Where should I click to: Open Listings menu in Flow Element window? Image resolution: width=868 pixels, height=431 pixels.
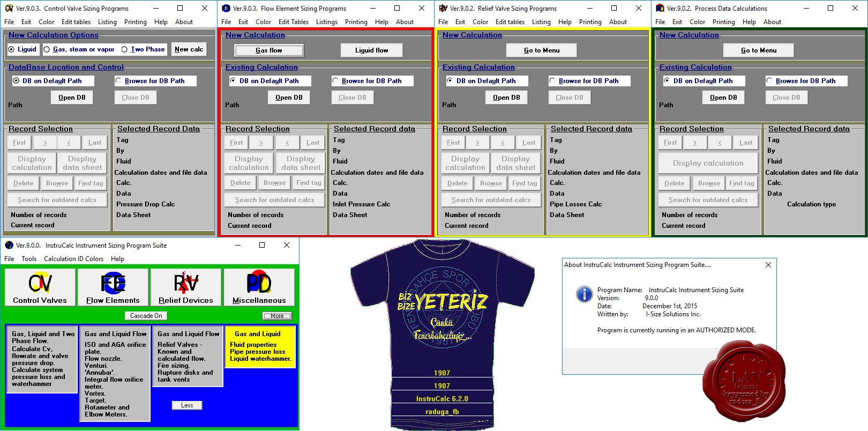[327, 22]
